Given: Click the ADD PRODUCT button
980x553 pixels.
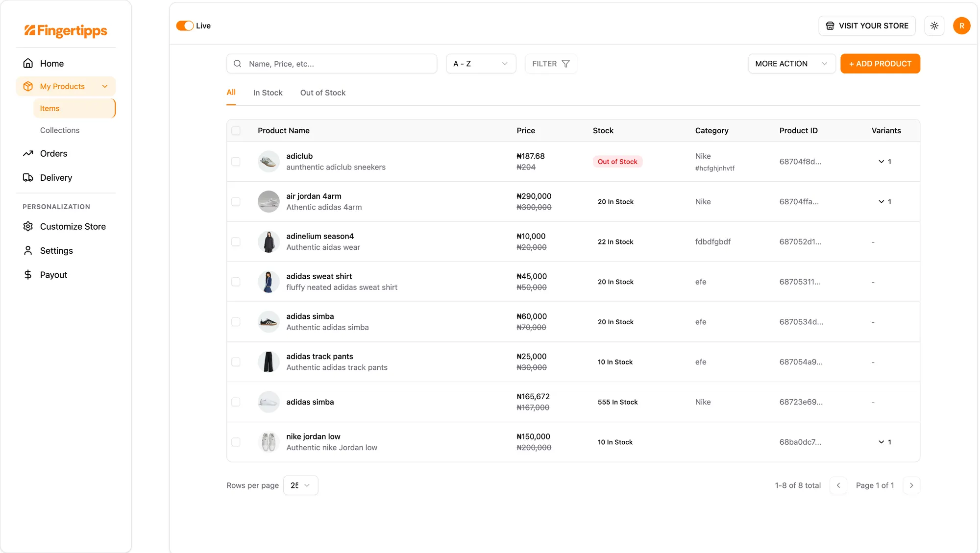Looking at the screenshot, I should (880, 64).
